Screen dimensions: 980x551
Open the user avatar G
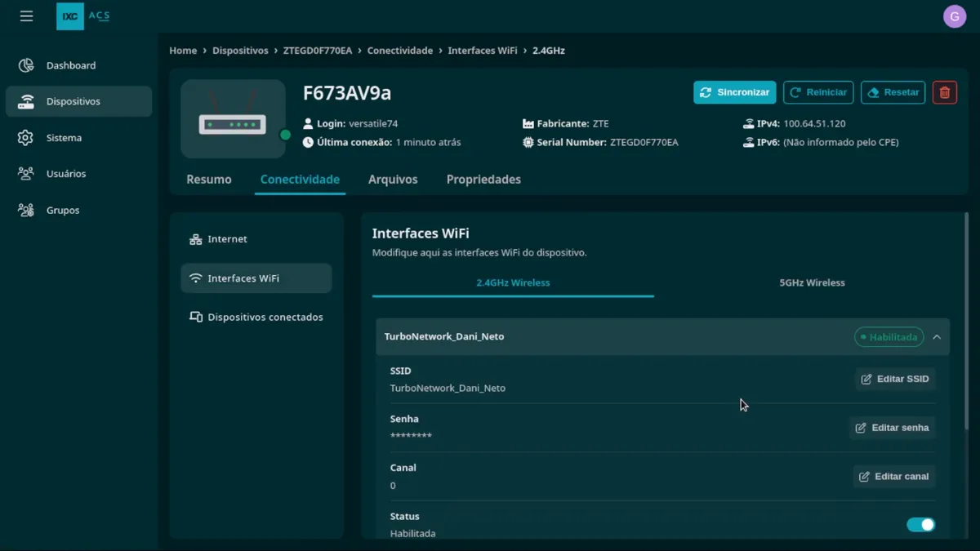click(955, 16)
